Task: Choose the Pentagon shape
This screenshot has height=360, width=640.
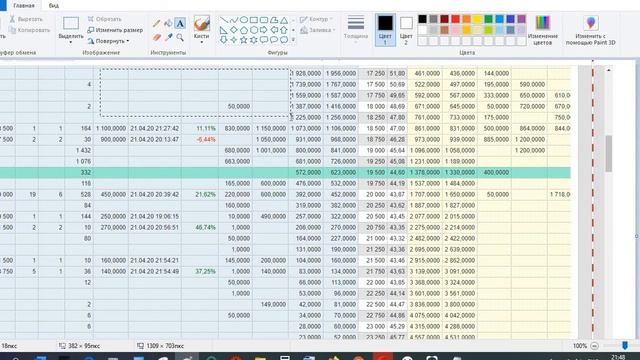Action: 244,30
